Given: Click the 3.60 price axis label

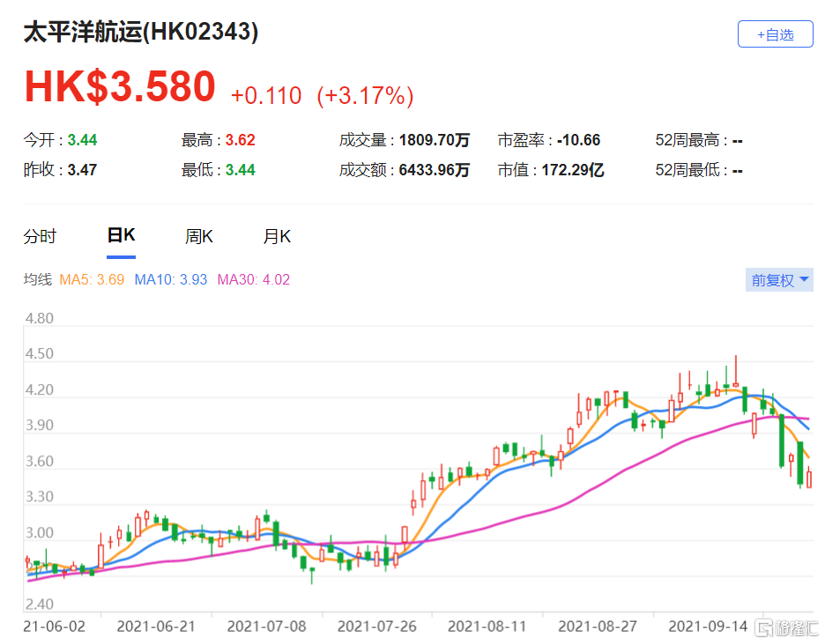Looking at the screenshot, I should (x=40, y=462).
